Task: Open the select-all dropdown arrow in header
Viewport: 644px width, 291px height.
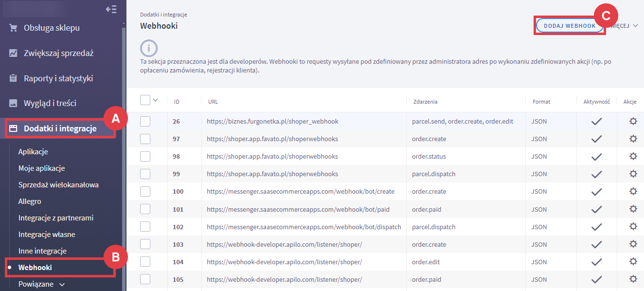Action: pyautogui.click(x=156, y=100)
